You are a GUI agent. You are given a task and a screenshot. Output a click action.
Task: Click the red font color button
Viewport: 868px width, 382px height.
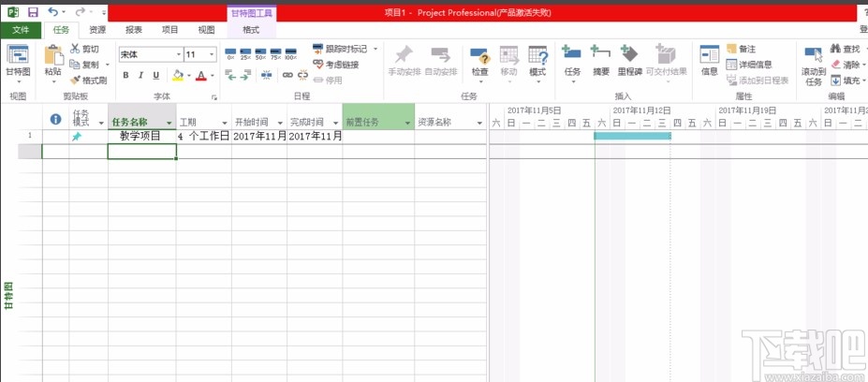(200, 75)
